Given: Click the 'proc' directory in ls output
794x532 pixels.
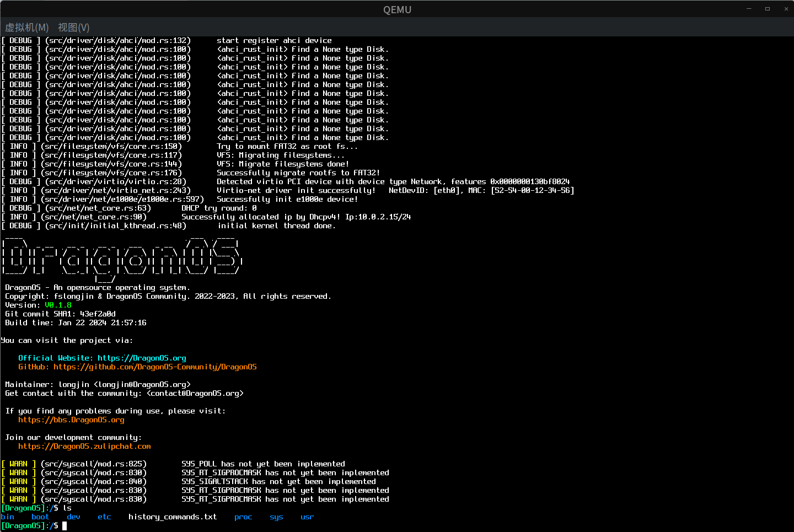Looking at the screenshot, I should point(243,517).
